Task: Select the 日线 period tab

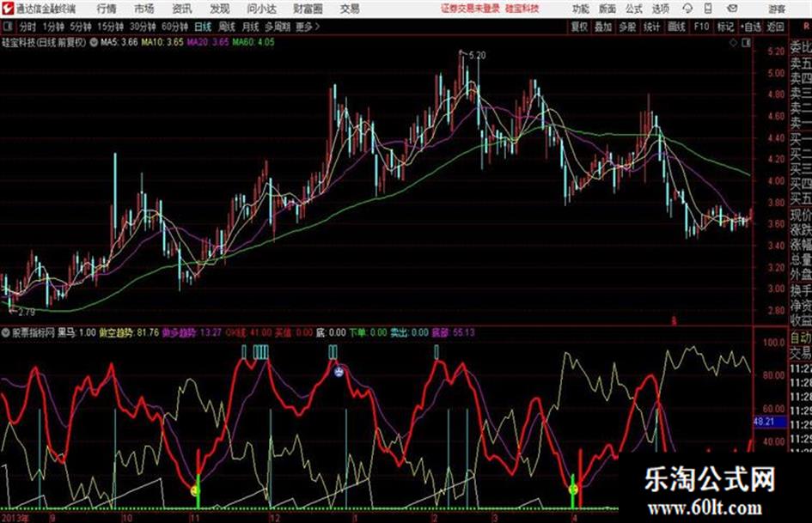Action: point(203,27)
